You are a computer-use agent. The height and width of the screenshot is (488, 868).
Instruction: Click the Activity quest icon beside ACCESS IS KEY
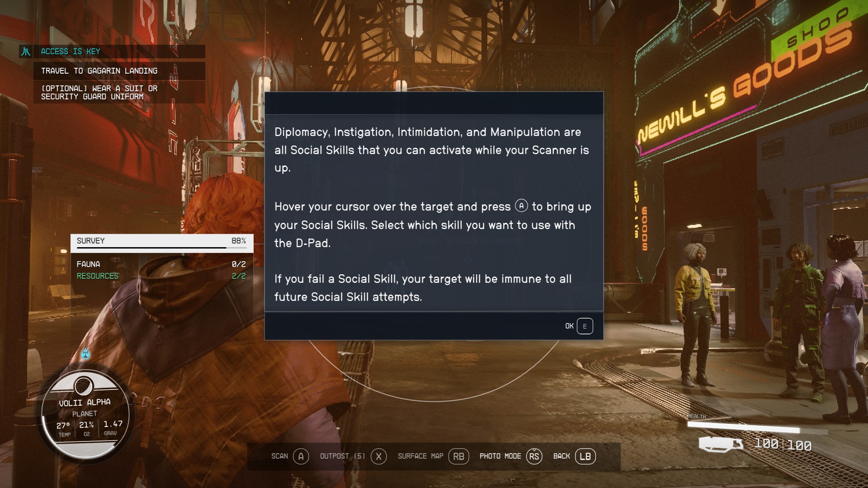(x=26, y=52)
